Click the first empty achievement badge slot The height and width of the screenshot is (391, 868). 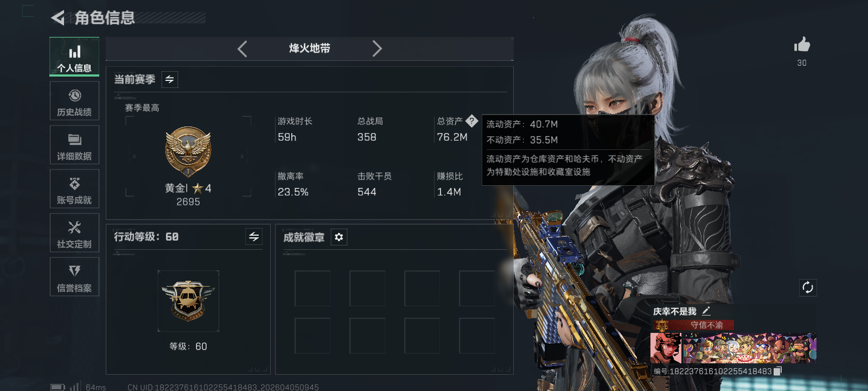tap(312, 288)
